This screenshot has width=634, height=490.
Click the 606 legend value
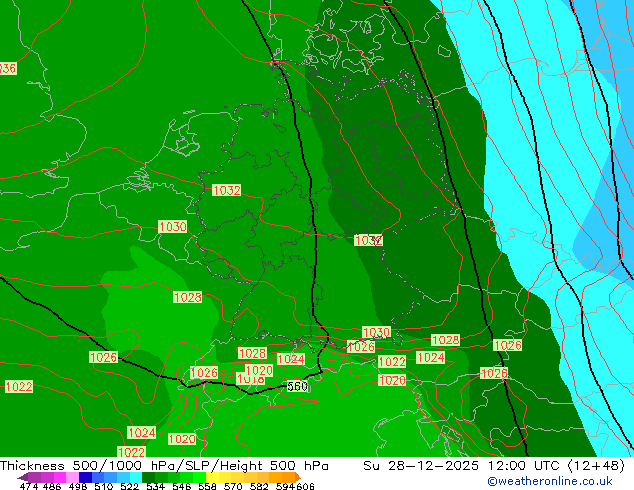[x=305, y=486]
